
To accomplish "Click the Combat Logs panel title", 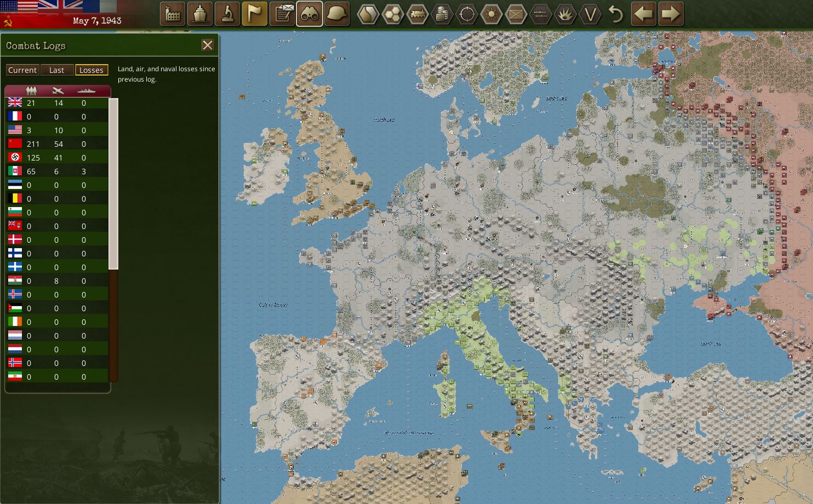I will point(36,46).
